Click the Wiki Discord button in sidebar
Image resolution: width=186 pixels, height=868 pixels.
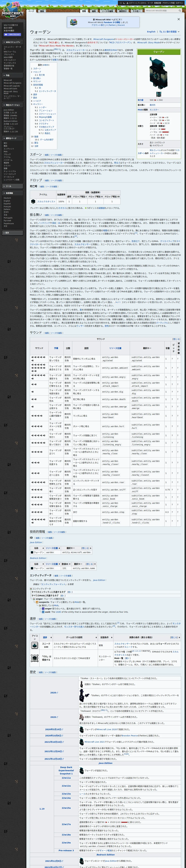coord(12,34)
